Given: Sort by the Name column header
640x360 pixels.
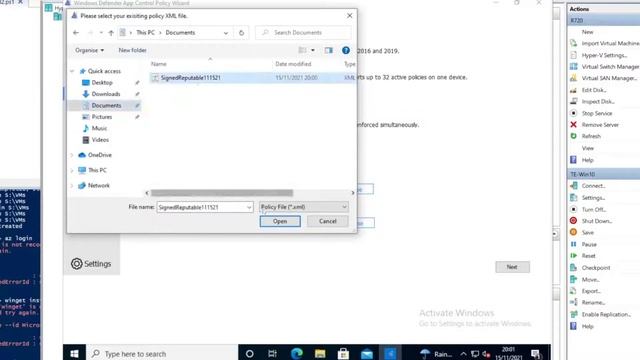Looking at the screenshot, I should point(159,64).
